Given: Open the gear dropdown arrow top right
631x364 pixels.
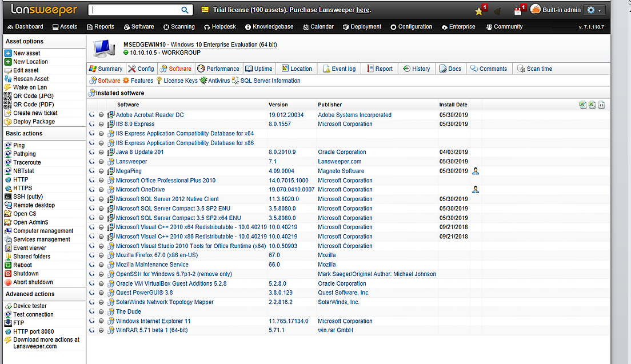Looking at the screenshot, I should (598, 10).
